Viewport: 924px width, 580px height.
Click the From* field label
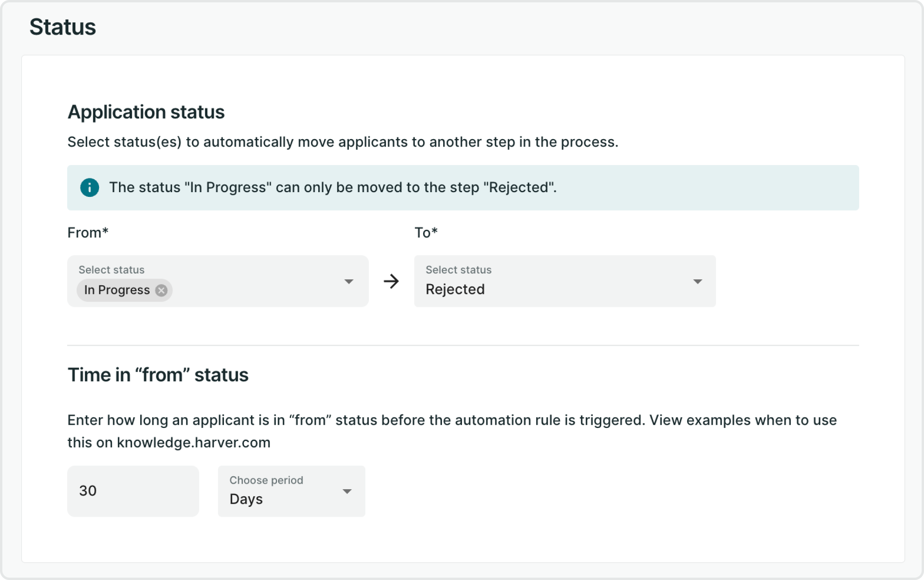coord(88,233)
